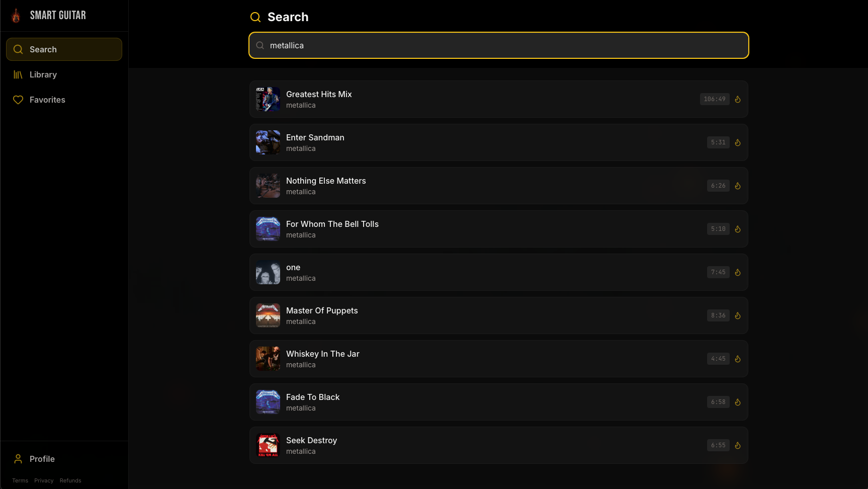Toggle the flame on Master Of Puppets
Image resolution: width=868 pixels, height=489 pixels.
pyautogui.click(x=738, y=315)
